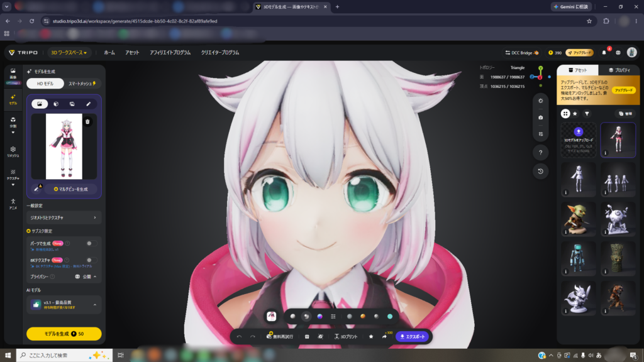
Task: Select the single image input mode
Action: coord(40,104)
